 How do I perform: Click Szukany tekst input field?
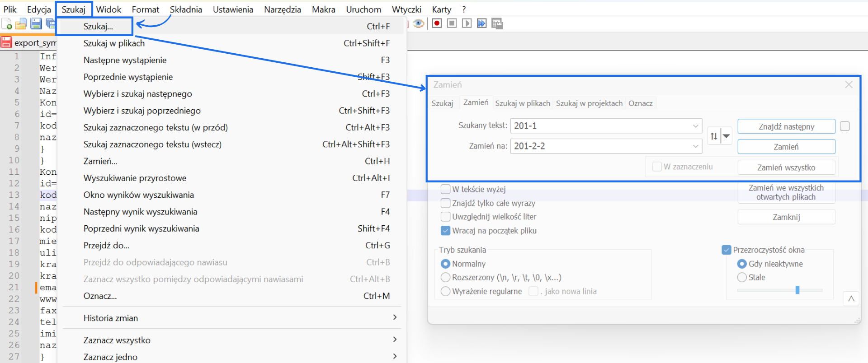click(606, 126)
